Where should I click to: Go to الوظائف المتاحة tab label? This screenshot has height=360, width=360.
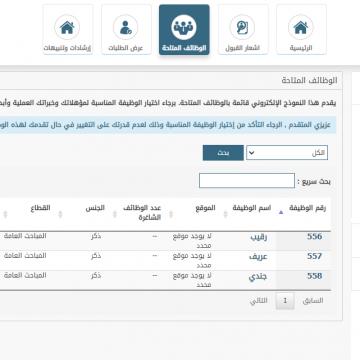[x=184, y=48]
